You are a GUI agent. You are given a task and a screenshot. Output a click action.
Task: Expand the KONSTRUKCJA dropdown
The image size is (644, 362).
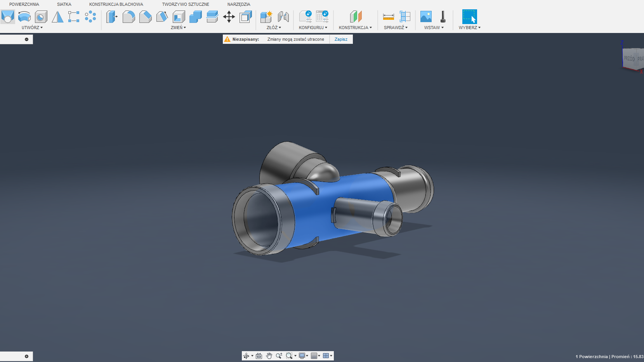[x=355, y=28]
